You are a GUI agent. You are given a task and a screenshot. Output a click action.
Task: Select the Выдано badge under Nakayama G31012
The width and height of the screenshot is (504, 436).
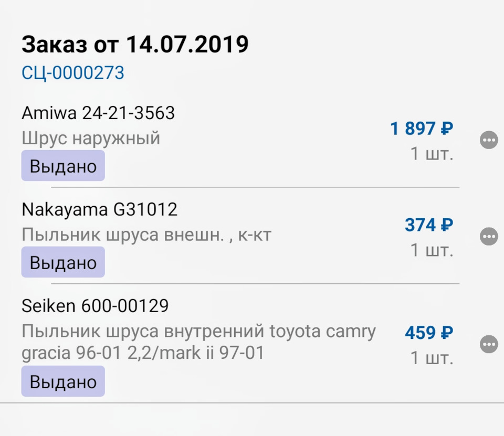click(x=62, y=262)
